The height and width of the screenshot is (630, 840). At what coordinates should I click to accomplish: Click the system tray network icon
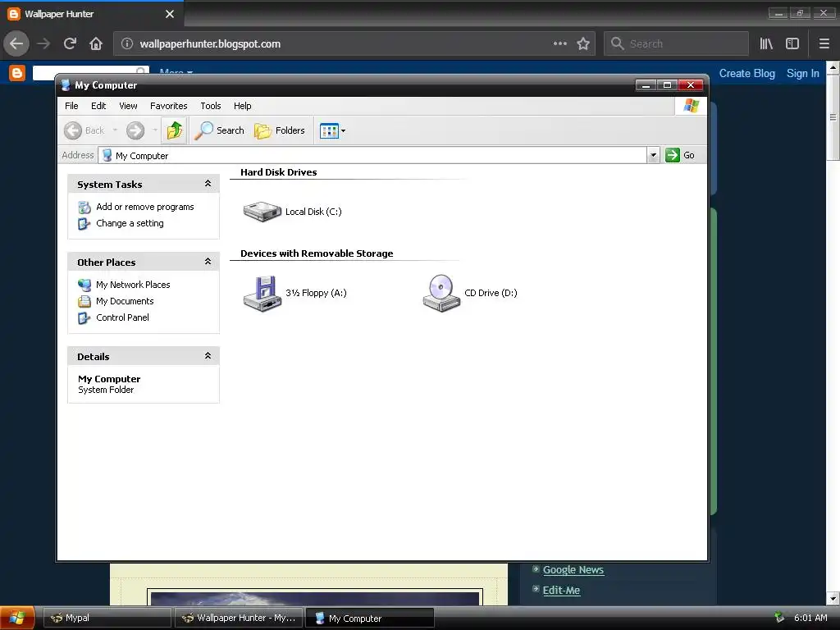coord(779,618)
